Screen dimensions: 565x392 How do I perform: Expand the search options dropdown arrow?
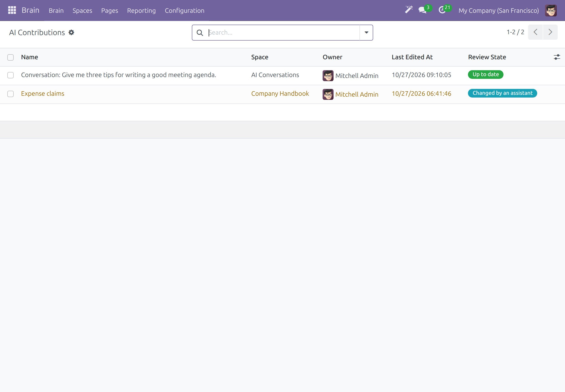coord(366,32)
